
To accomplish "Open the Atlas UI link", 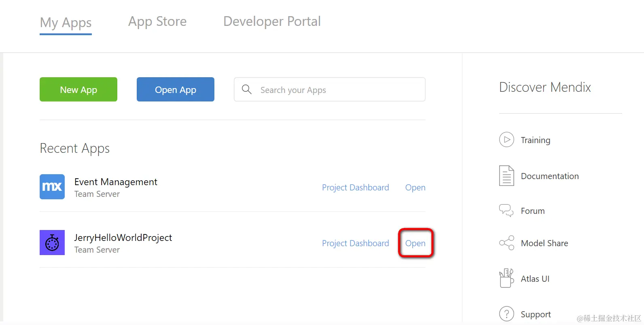I will pos(535,279).
